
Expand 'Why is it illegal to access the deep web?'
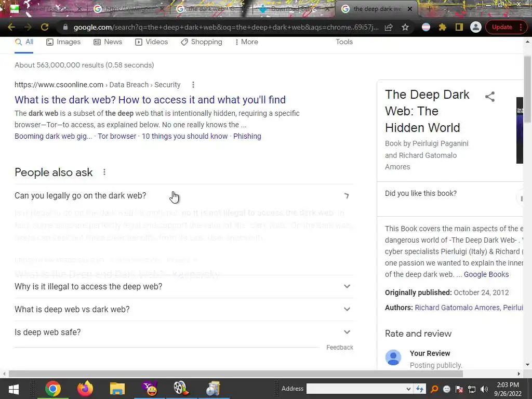[183, 286]
